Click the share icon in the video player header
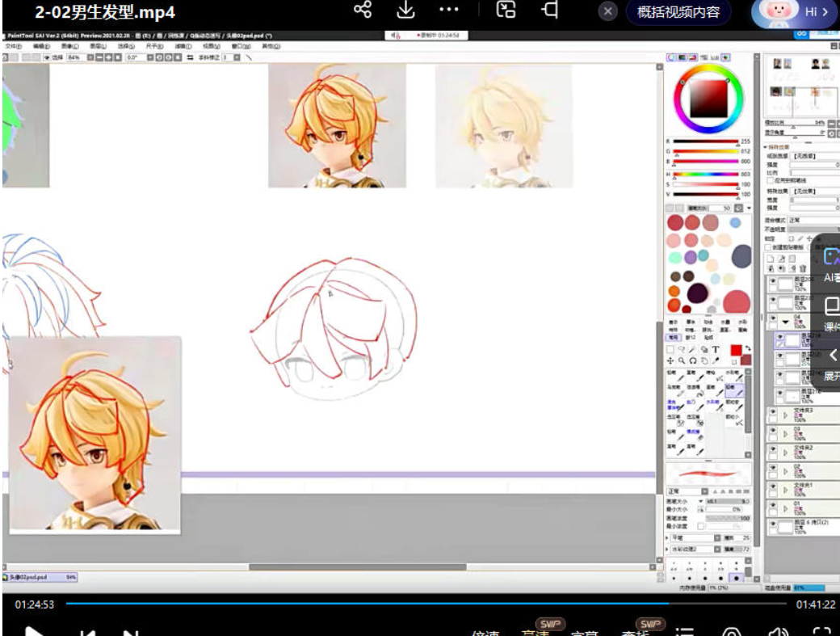 363,10
